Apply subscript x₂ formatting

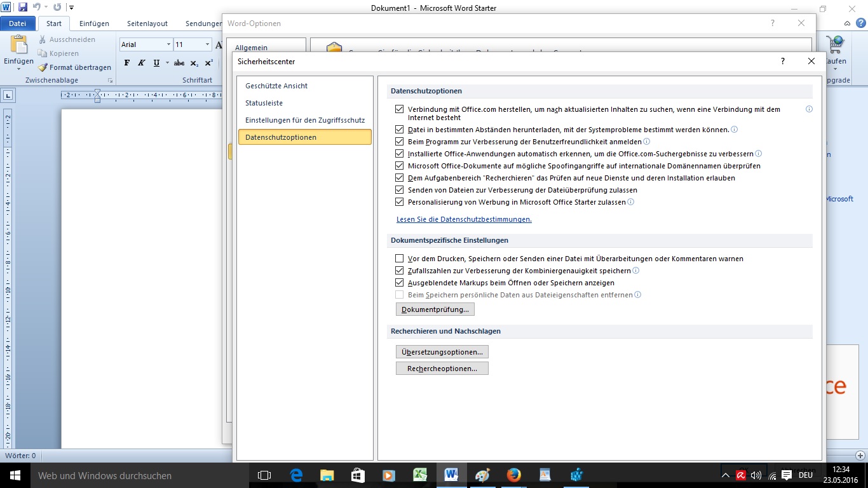pyautogui.click(x=194, y=63)
